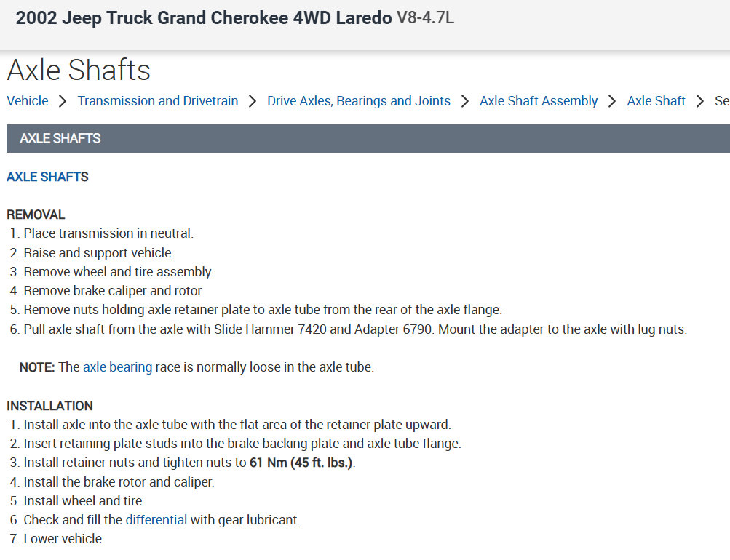The height and width of the screenshot is (560, 730).
Task: Click the chevron after the Vehicle breadcrumb
Action: pos(63,101)
